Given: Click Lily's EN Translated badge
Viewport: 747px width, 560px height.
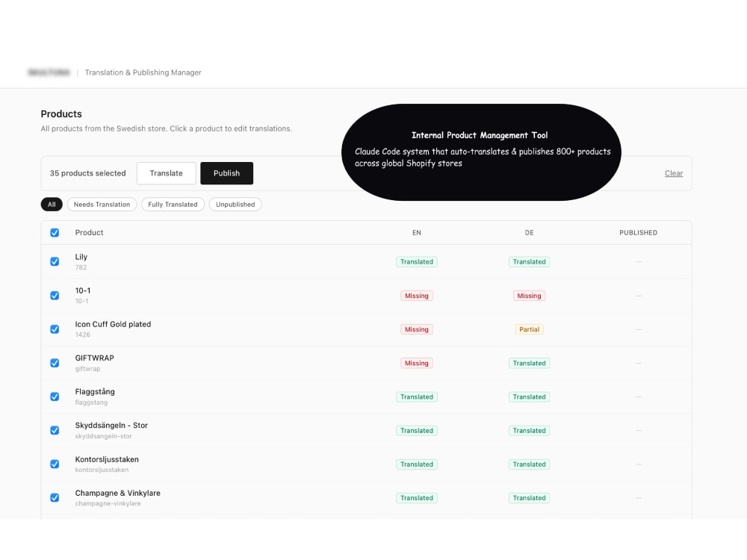Looking at the screenshot, I should click(417, 262).
